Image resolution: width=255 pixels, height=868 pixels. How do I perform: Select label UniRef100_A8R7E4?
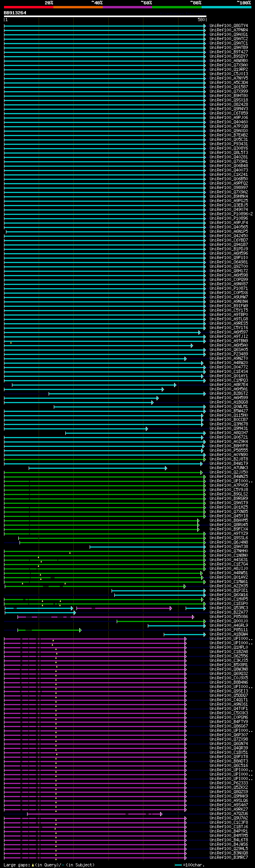tap(229, 385)
